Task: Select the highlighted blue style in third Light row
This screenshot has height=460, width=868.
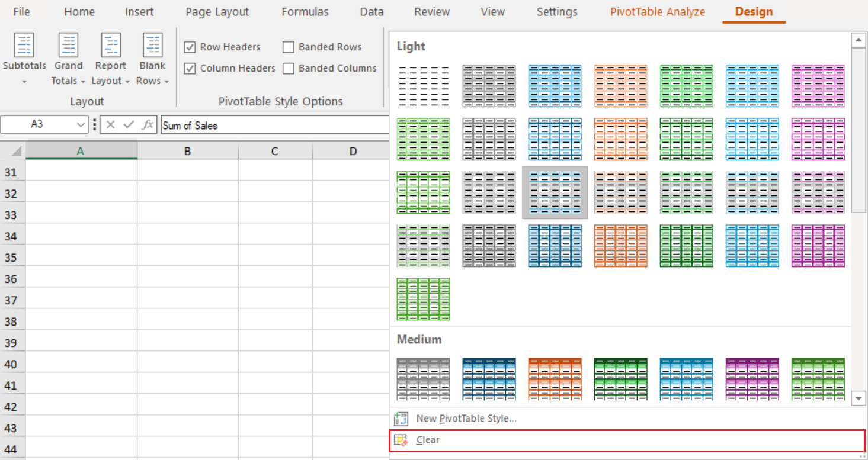Action: coord(555,192)
